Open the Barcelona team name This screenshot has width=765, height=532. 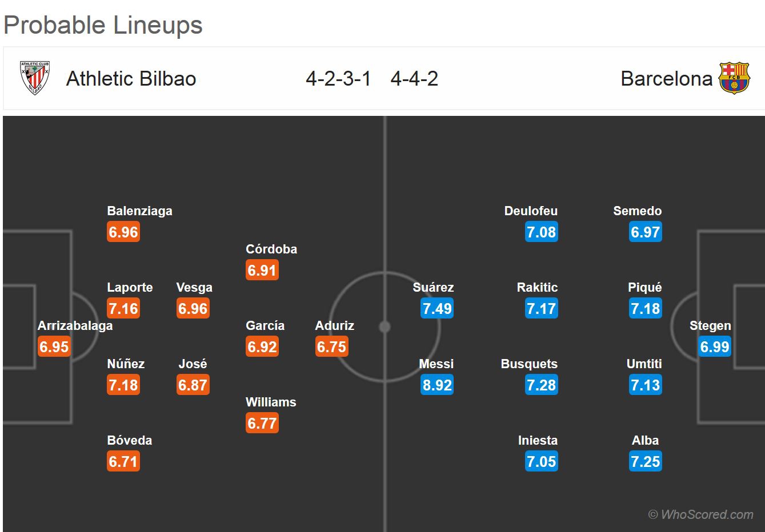click(x=666, y=79)
